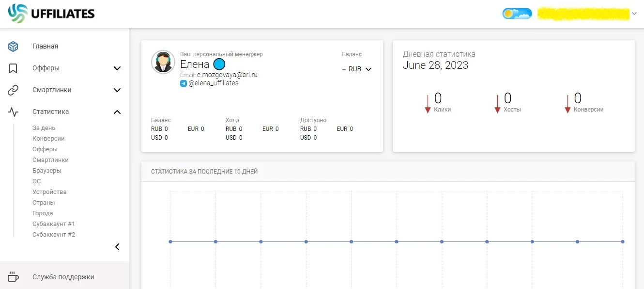Click the e.mozgovaya@brl.ru email link
Screen dimensions: 644x289
click(x=227, y=75)
